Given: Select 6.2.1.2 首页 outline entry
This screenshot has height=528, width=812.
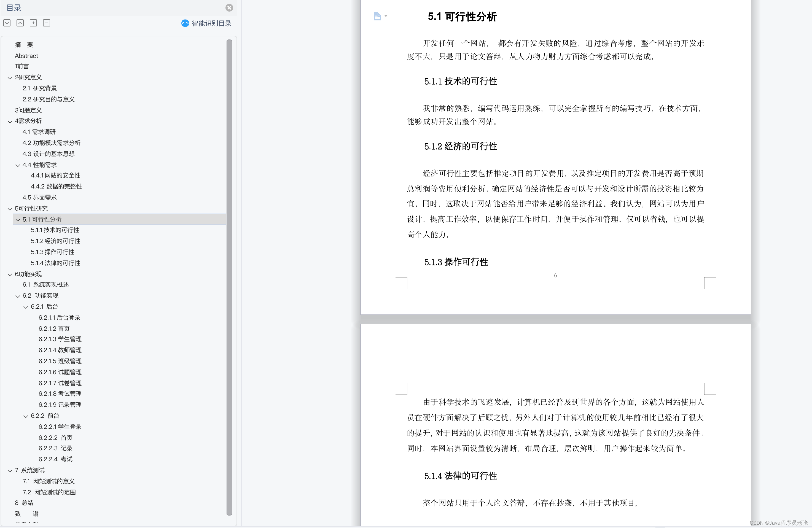Looking at the screenshot, I should (x=54, y=328).
